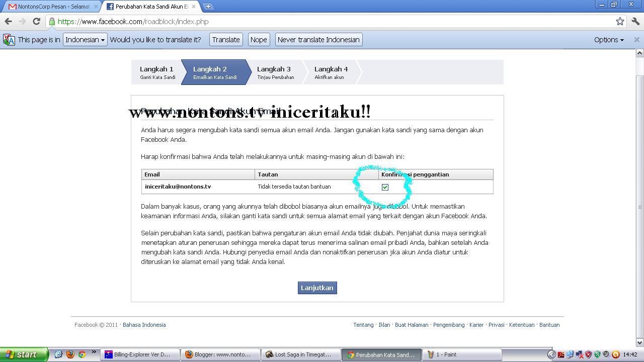This screenshot has height=362, width=644.
Task: Click the system clock showing 14:42
Action: 630,354
